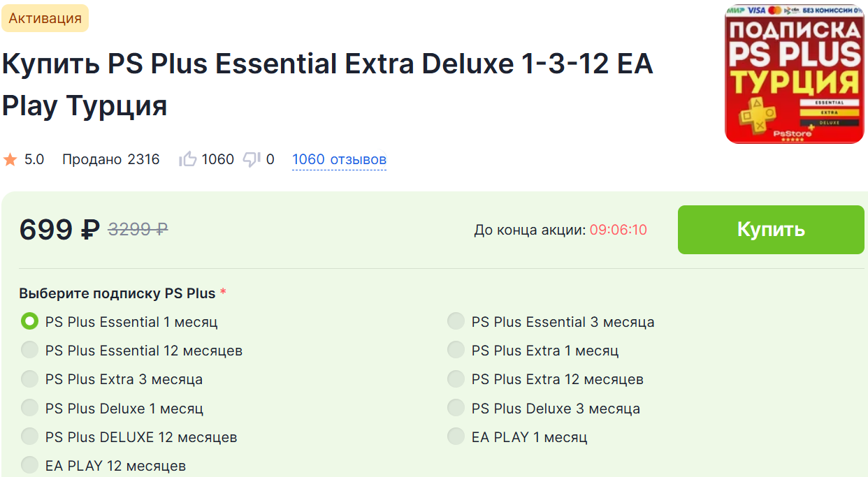Select PS Plus Essential 1 месяц option

pyautogui.click(x=29, y=322)
